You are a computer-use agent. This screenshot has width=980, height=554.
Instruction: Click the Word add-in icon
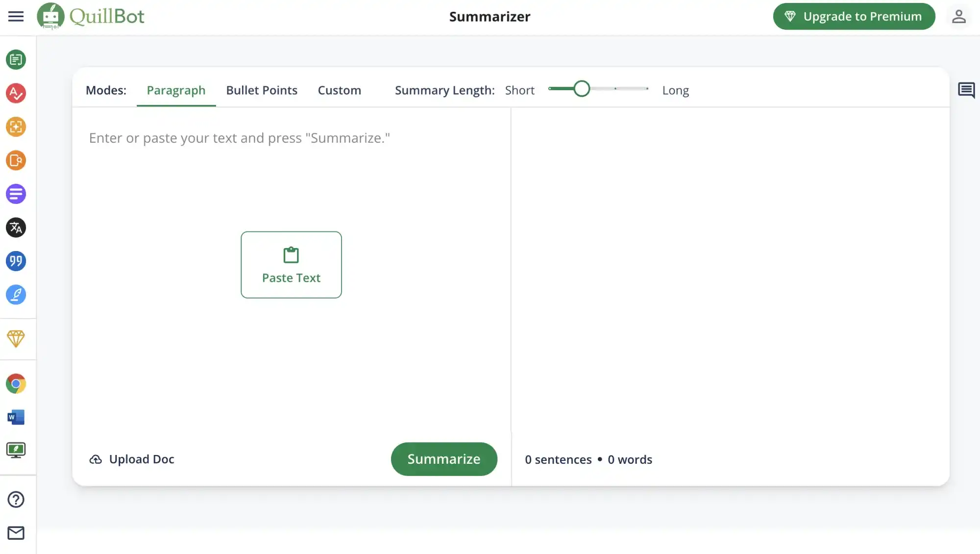(16, 417)
